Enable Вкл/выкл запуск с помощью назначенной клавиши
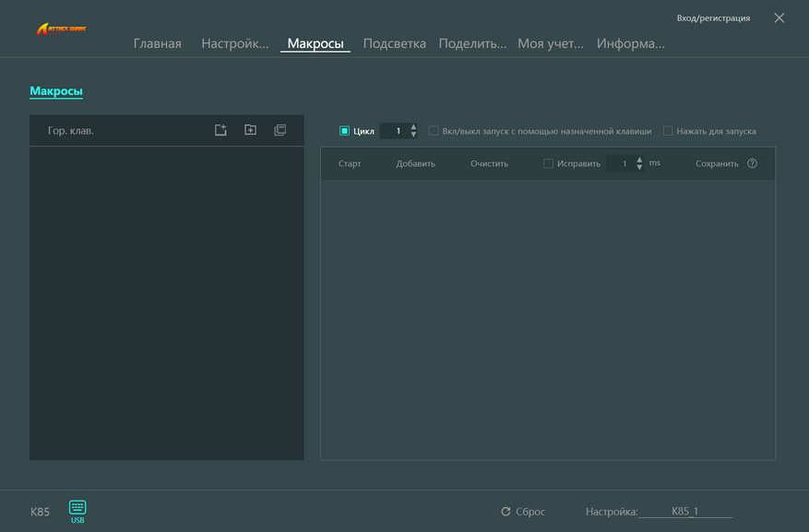Viewport: 809px width, 532px height. [x=434, y=131]
